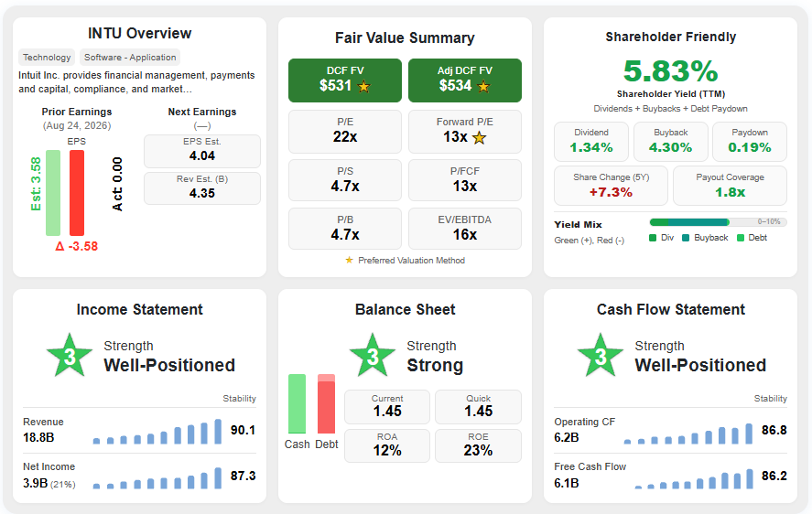This screenshot has width=812, height=514.
Task: Click the gold star beside the $531 value
Action: pyautogui.click(x=364, y=87)
